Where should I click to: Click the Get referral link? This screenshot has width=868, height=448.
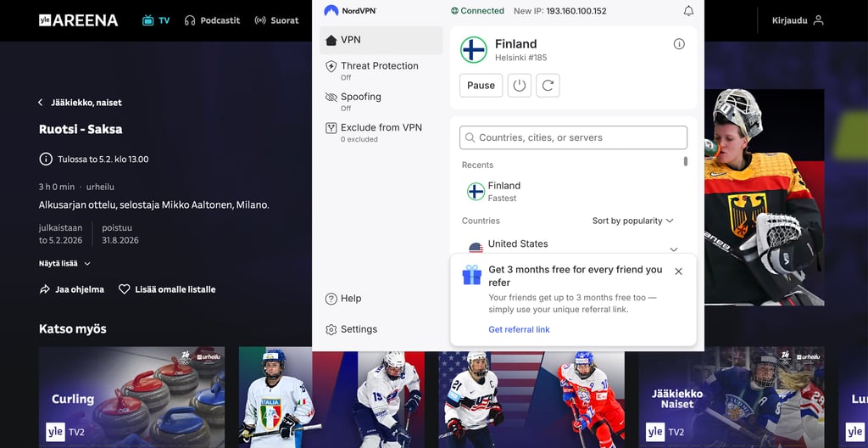click(x=519, y=330)
